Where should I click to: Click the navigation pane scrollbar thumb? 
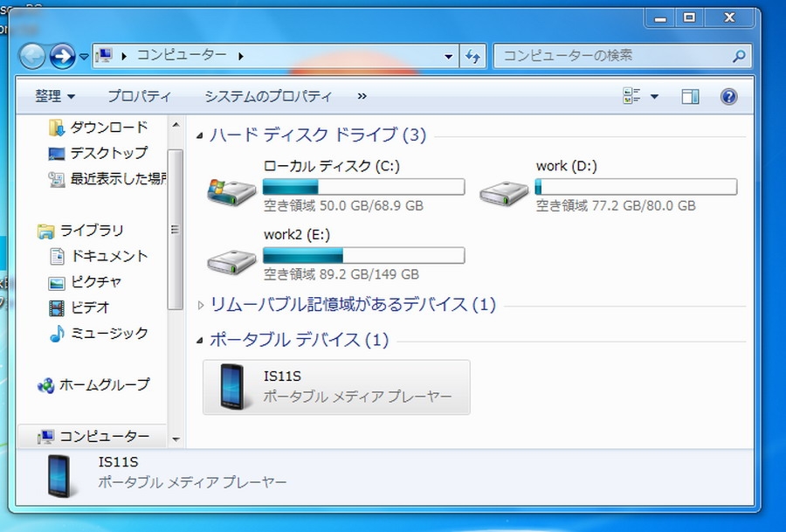pos(175,230)
